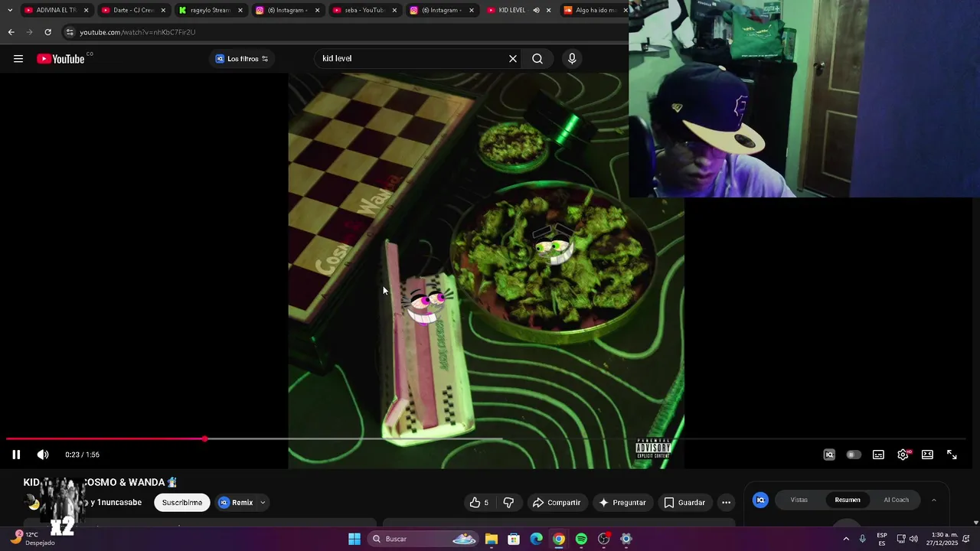The image size is (980, 551).
Task: Click the system tray microphone icon
Action: point(862,539)
